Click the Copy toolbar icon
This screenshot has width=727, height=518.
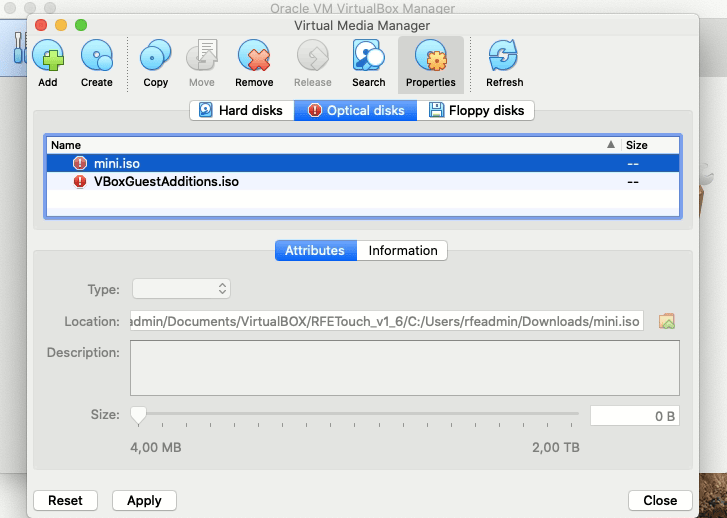point(156,57)
